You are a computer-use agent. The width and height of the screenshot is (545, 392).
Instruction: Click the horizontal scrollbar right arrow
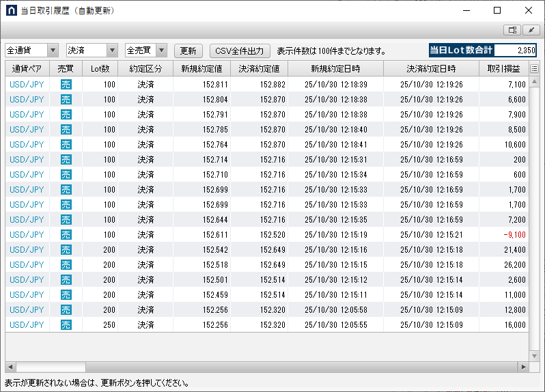tap(523, 367)
